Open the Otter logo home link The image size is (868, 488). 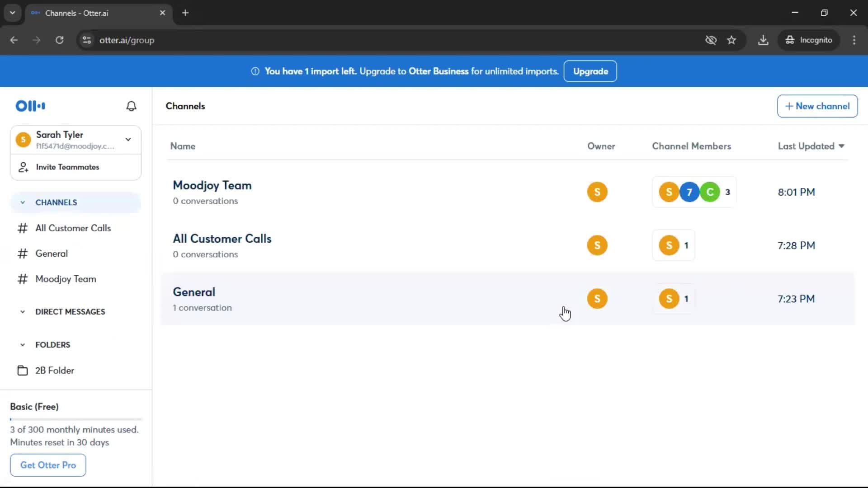[30, 106]
